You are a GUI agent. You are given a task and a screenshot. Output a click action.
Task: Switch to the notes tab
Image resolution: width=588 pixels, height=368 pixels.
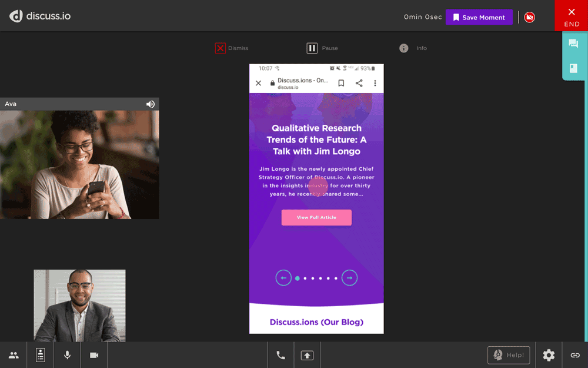click(x=573, y=68)
